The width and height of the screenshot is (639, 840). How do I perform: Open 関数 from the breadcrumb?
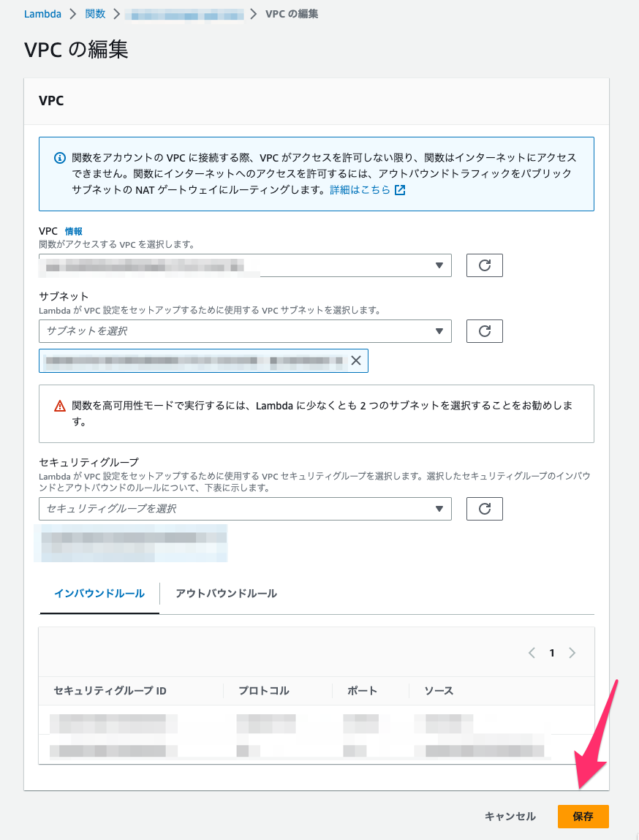point(96,13)
